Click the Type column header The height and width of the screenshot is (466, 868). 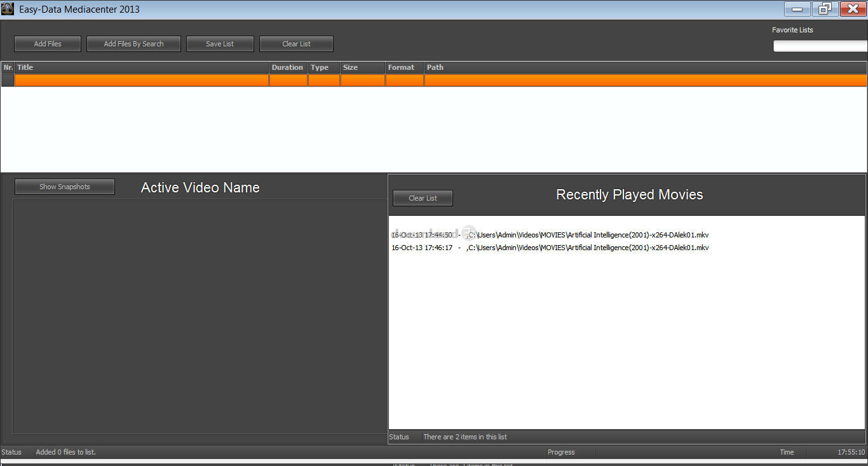(323, 67)
